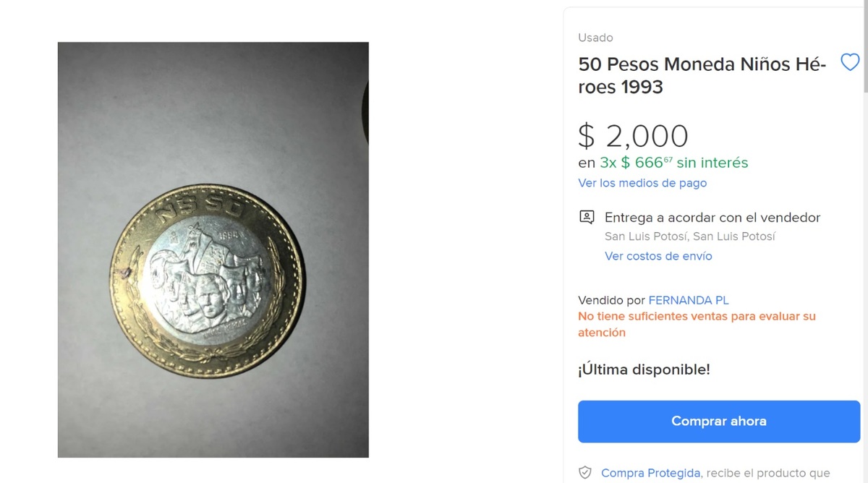The width and height of the screenshot is (868, 483).
Task: Click the delivery pickup icon beside Entrega a acordar
Action: click(x=587, y=217)
